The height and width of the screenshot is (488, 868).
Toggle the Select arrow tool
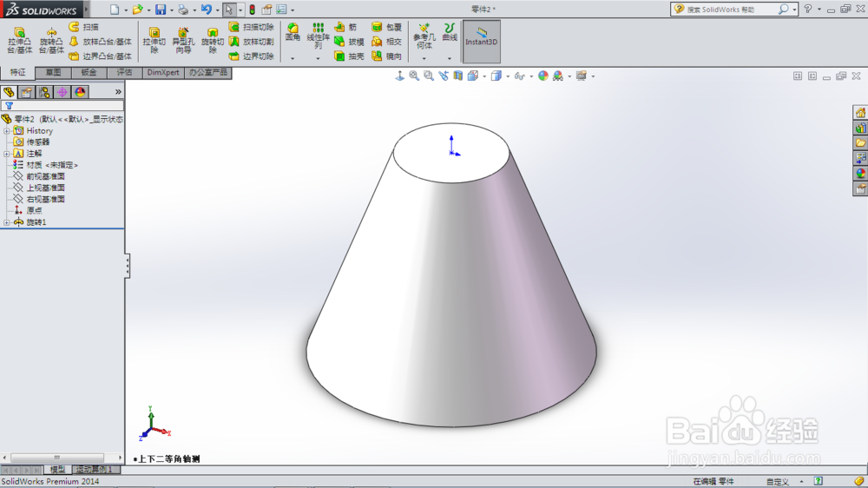point(228,10)
